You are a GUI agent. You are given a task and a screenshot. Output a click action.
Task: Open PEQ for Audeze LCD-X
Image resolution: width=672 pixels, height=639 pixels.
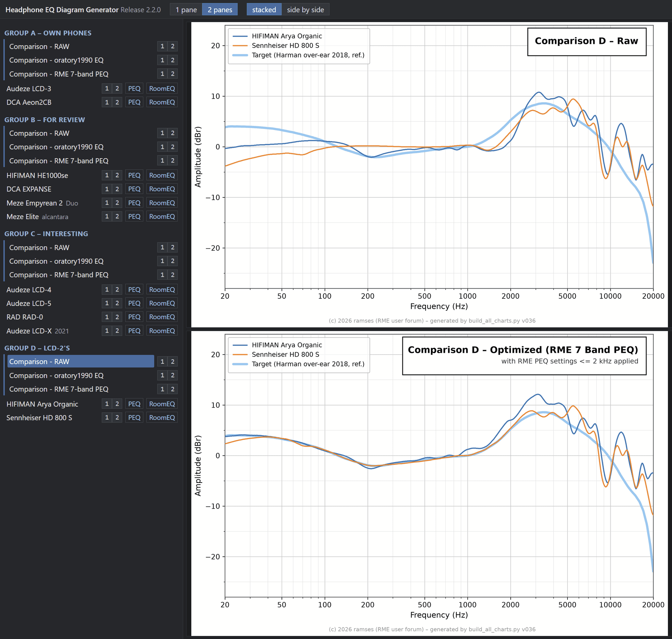pos(134,331)
